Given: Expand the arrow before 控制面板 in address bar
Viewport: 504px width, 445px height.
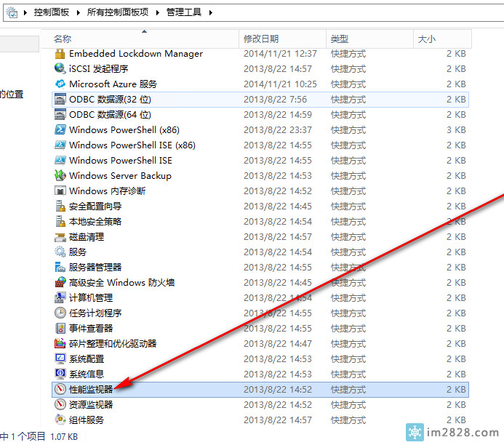Looking at the screenshot, I should pyautogui.click(x=25, y=12).
